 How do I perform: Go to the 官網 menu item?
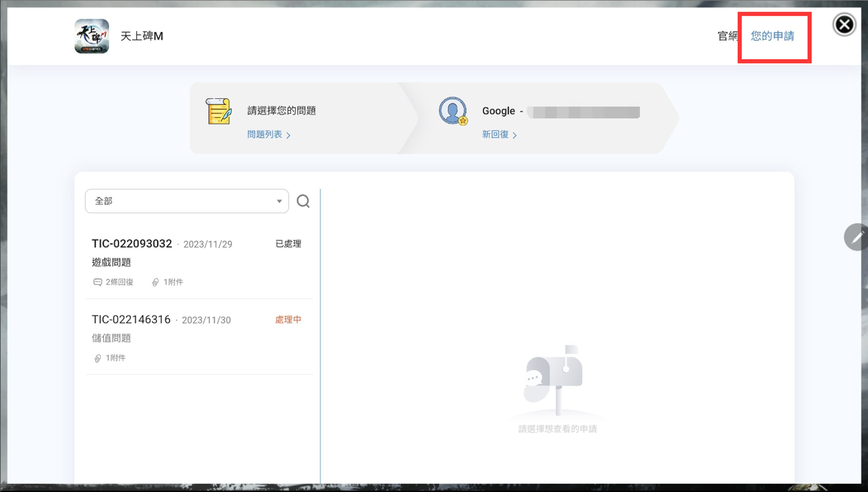pos(727,36)
